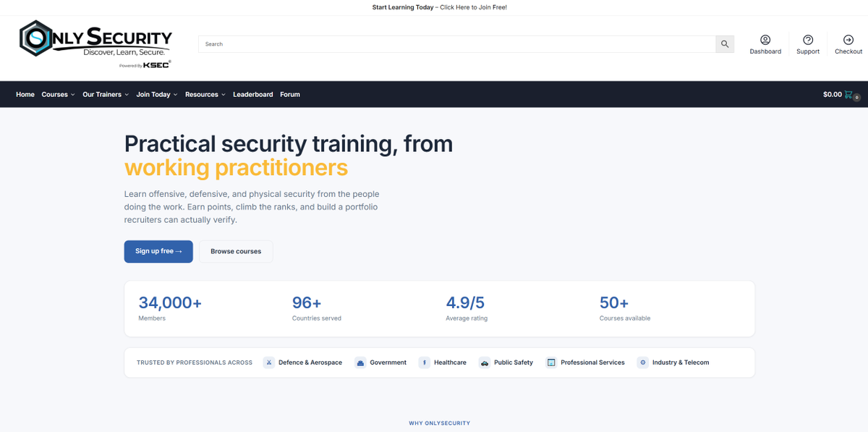Image resolution: width=868 pixels, height=432 pixels.
Task: Click the $0.00 cart total
Action: coord(833,95)
